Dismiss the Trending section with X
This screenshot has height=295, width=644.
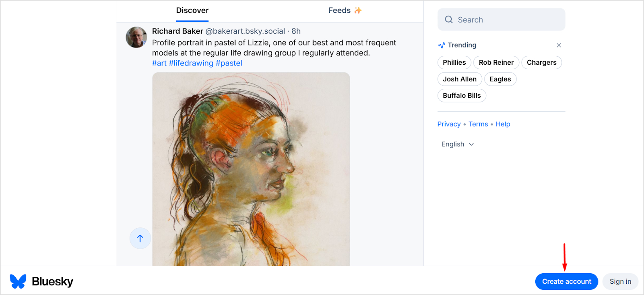tap(559, 45)
